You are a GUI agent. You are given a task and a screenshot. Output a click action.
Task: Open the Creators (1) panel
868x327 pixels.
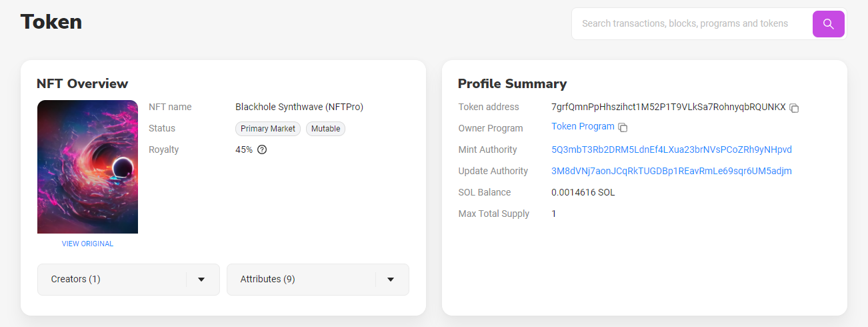(129, 280)
